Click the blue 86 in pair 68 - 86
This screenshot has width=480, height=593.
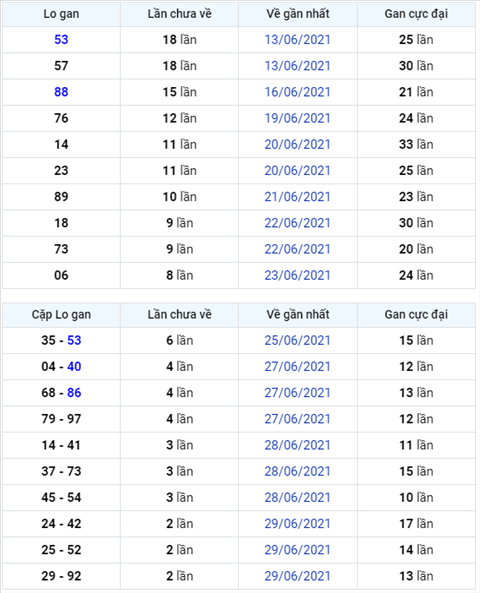coord(74,393)
